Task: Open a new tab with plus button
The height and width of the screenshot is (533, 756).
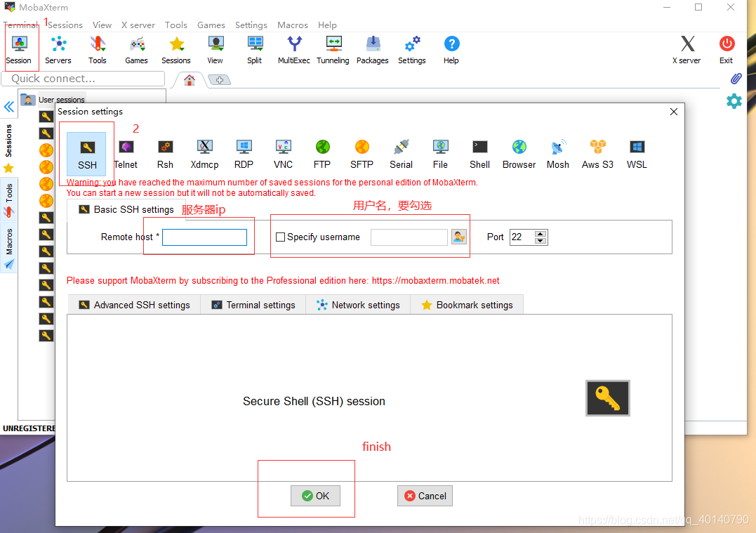Action: (220, 80)
